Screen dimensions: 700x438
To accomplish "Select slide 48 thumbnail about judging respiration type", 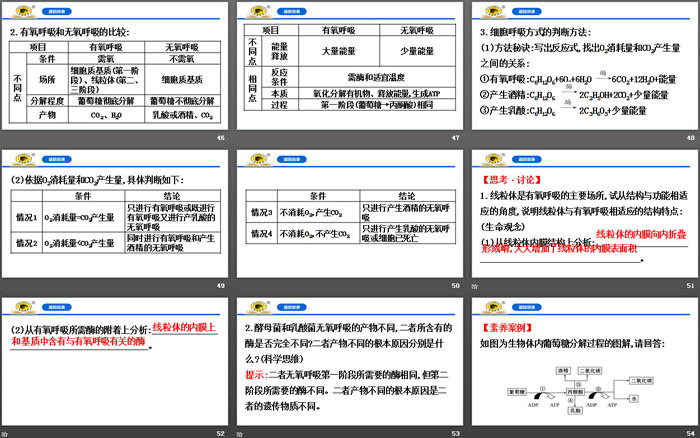I will (x=584, y=66).
